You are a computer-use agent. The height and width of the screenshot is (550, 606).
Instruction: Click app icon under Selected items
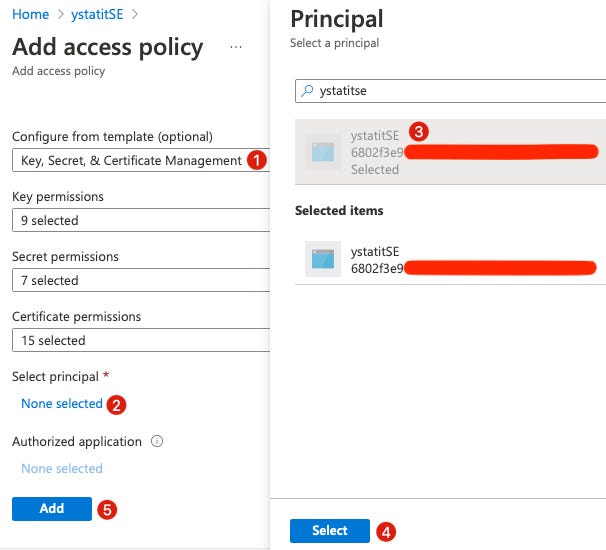click(x=323, y=259)
